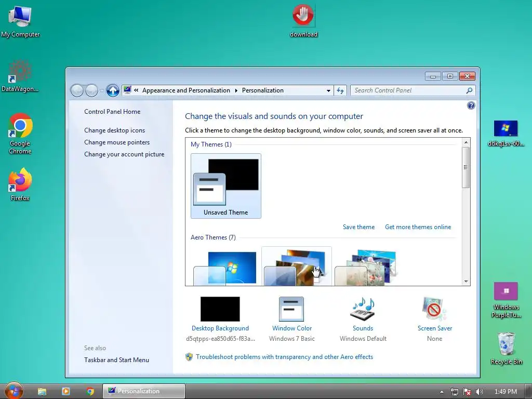Select the DataWagon shortcut on desktop
532x399 pixels.
pyautogui.click(x=20, y=76)
